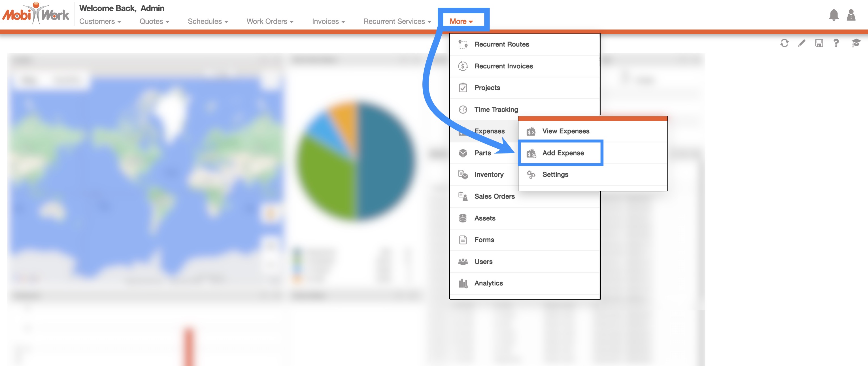
Task: Open Time Tracking menu item
Action: [x=496, y=110]
